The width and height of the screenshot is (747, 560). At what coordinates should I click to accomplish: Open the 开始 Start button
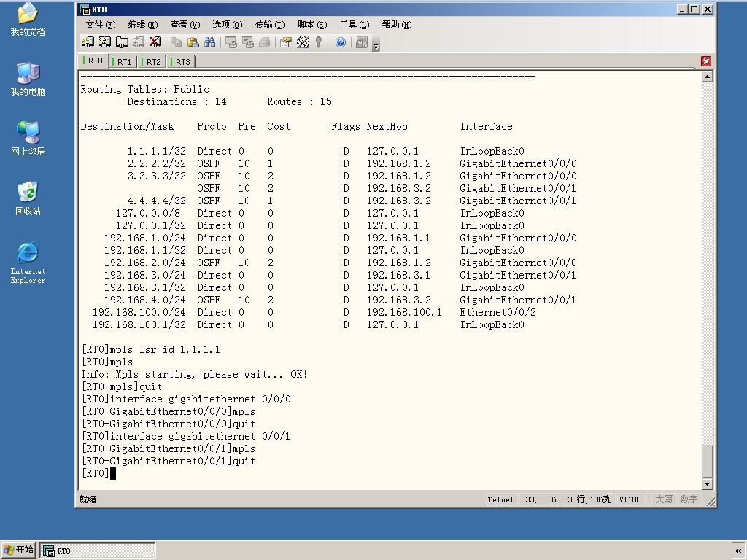(x=18, y=550)
